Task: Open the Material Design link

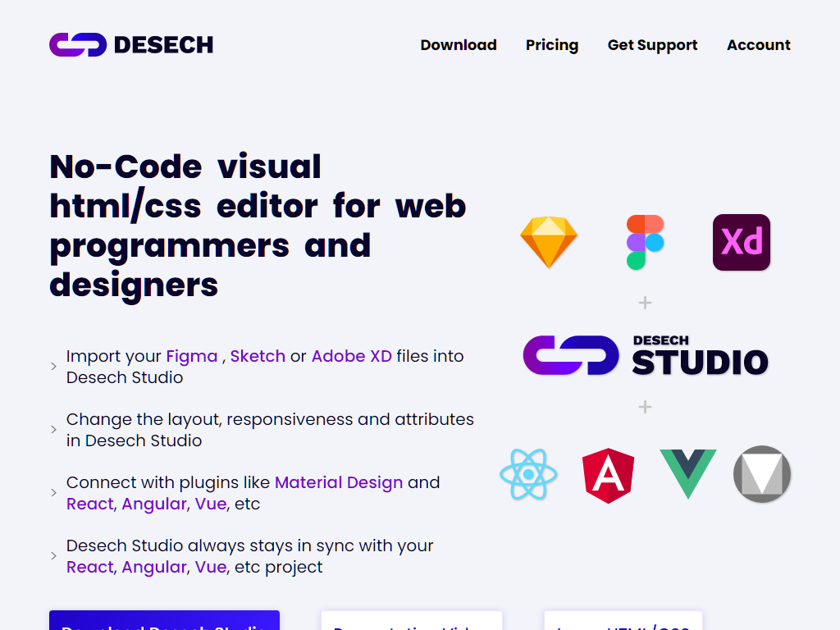Action: (339, 482)
